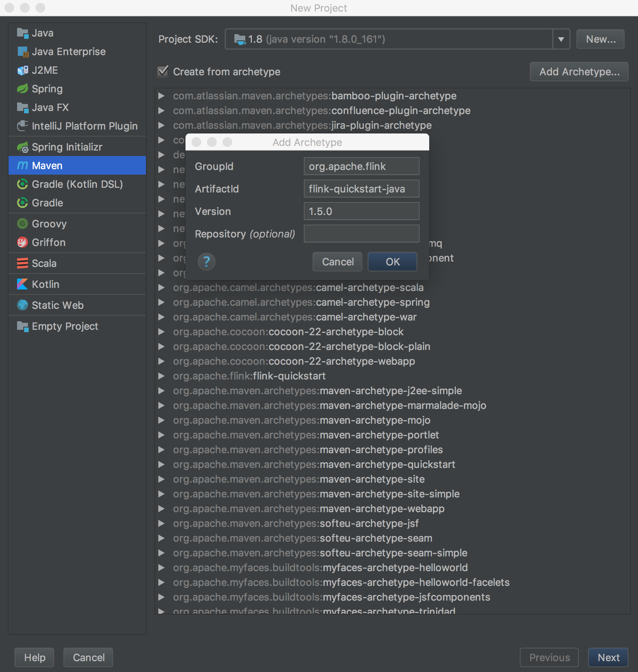This screenshot has width=638, height=672.
Task: Toggle Create from archetype checkbox
Action: [163, 71]
